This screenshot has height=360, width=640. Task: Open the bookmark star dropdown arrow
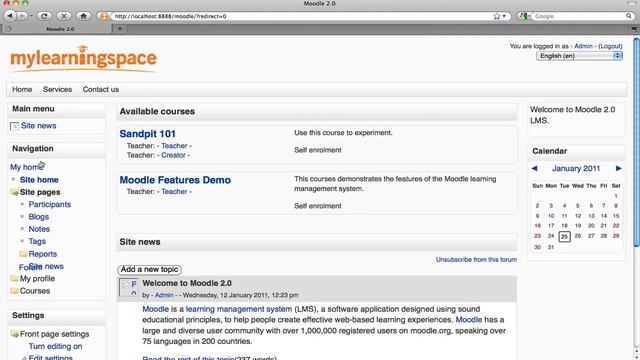(504, 16)
